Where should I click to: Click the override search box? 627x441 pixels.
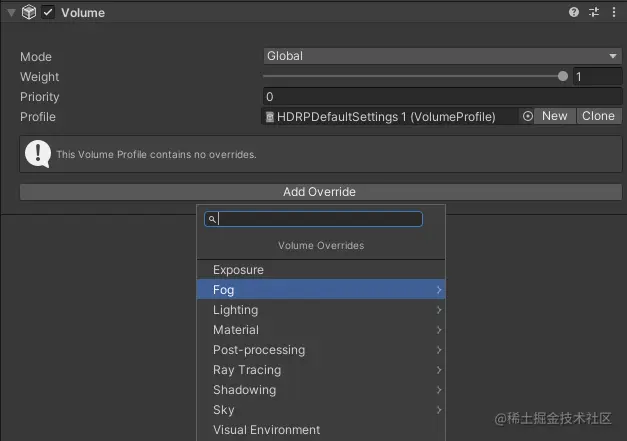314,219
